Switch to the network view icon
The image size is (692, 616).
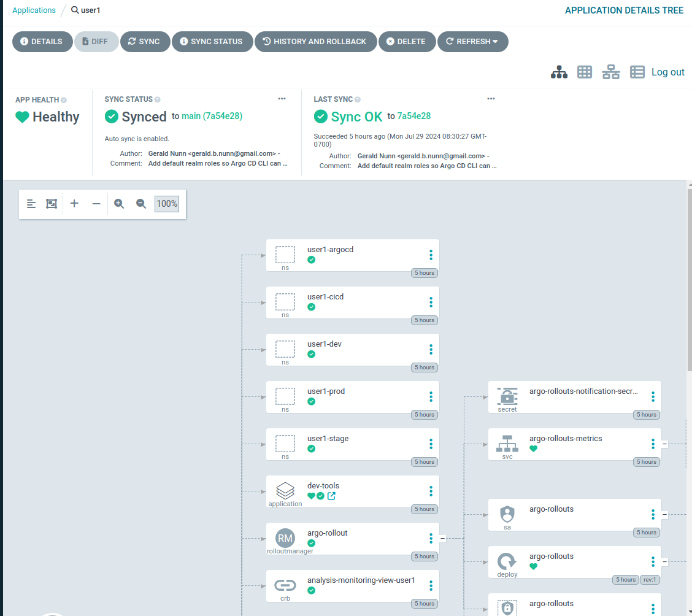click(x=611, y=72)
